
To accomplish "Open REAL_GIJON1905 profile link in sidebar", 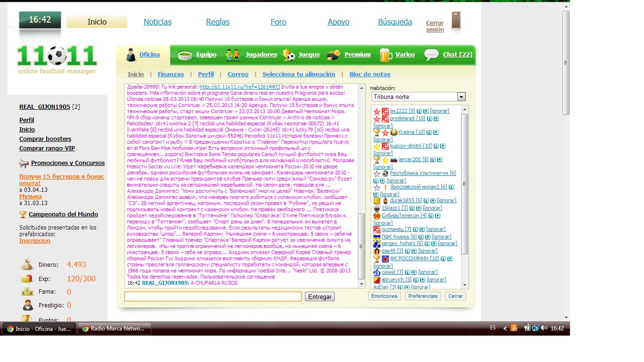I will tap(45, 107).
